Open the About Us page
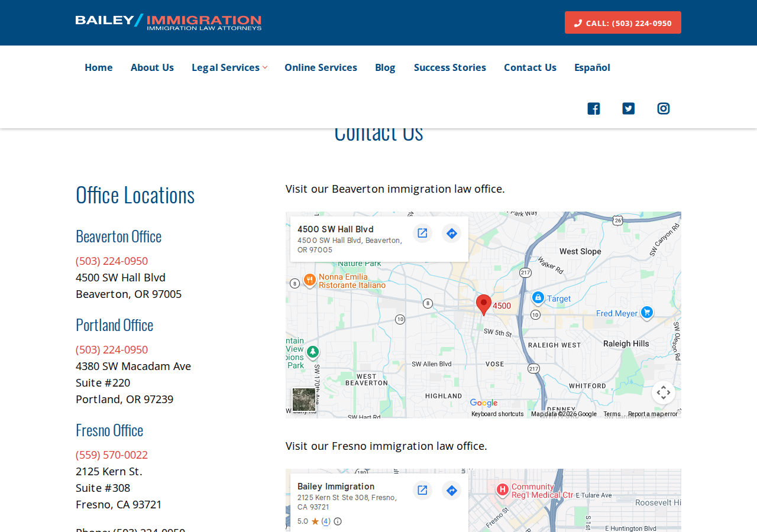The height and width of the screenshot is (532, 757). 152,67
